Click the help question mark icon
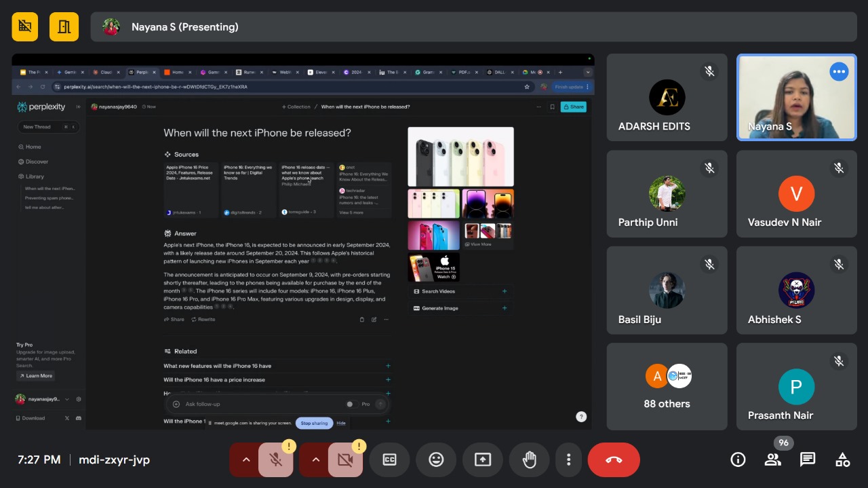Screen dimensions: 868x488 pyautogui.click(x=581, y=417)
